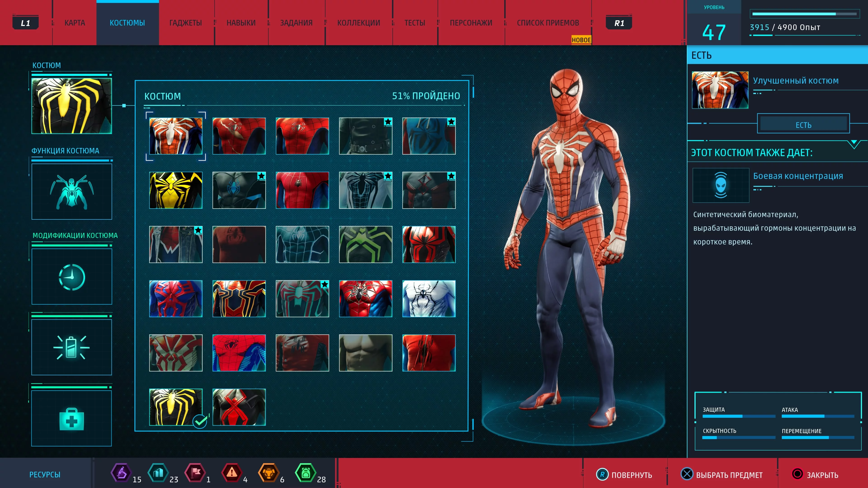Click the R1 shoulder button icon

click(x=619, y=23)
